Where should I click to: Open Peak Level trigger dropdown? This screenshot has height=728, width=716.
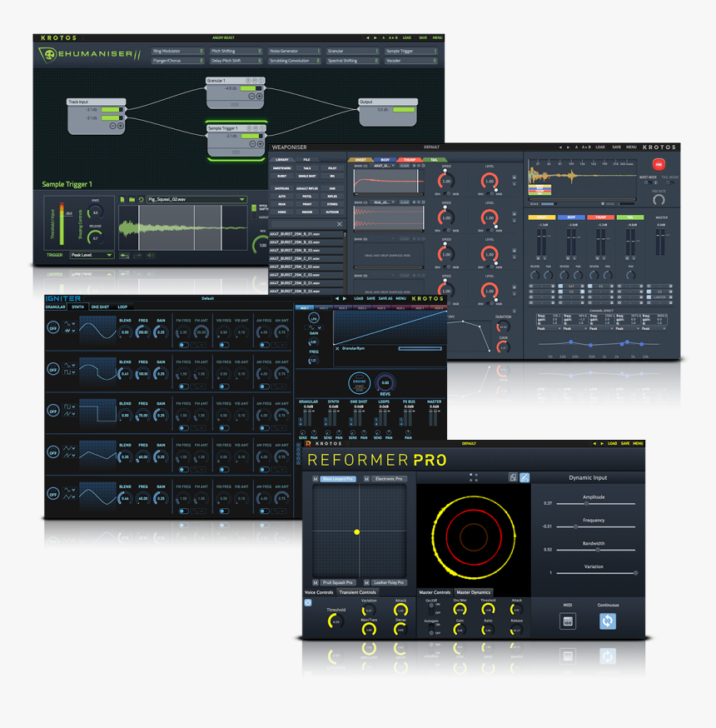(x=92, y=255)
